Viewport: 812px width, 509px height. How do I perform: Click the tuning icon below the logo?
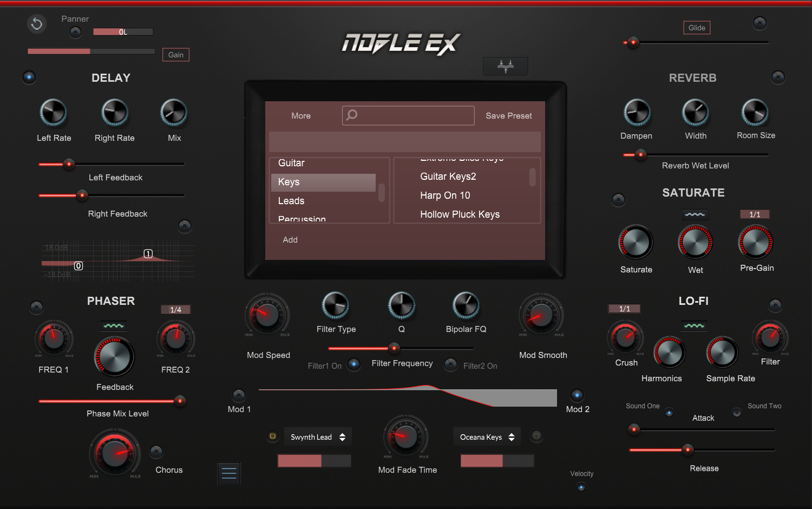505,66
